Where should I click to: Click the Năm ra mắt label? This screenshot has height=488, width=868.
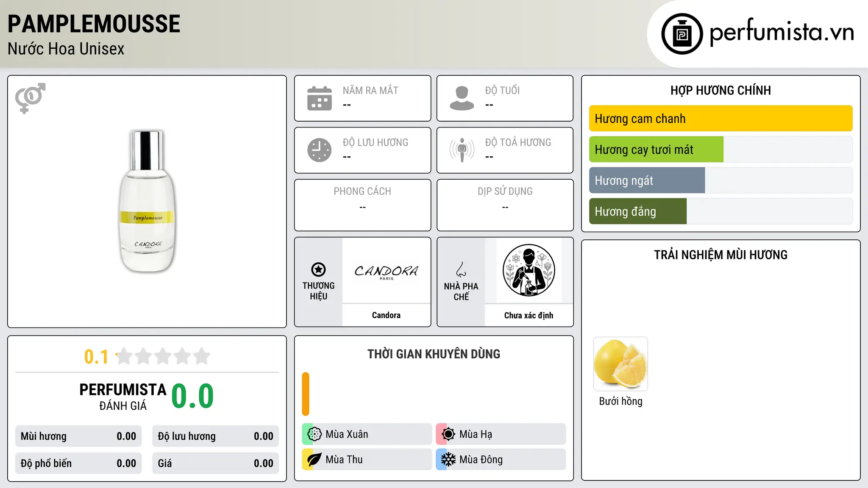coord(370,91)
